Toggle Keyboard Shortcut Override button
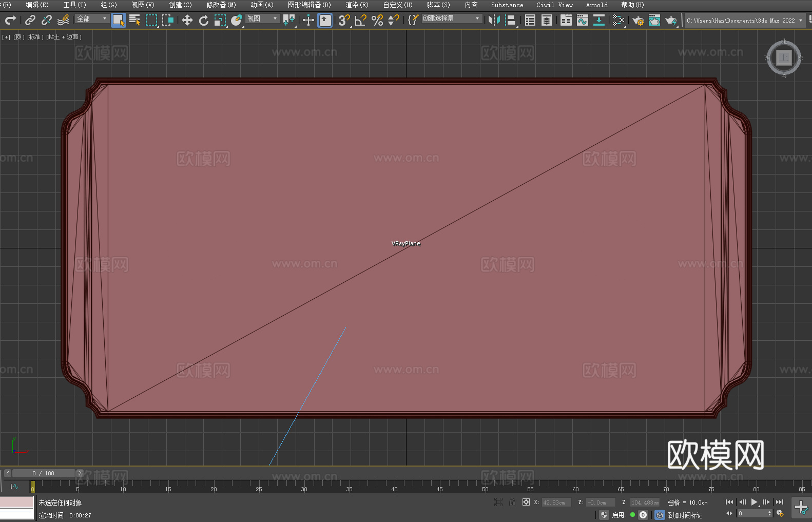Screen dimensions: 812x522 pos(325,20)
